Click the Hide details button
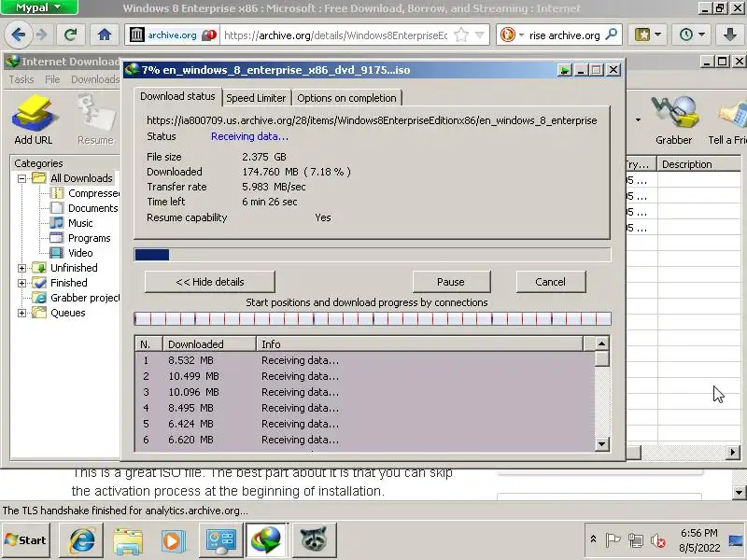 point(209,282)
